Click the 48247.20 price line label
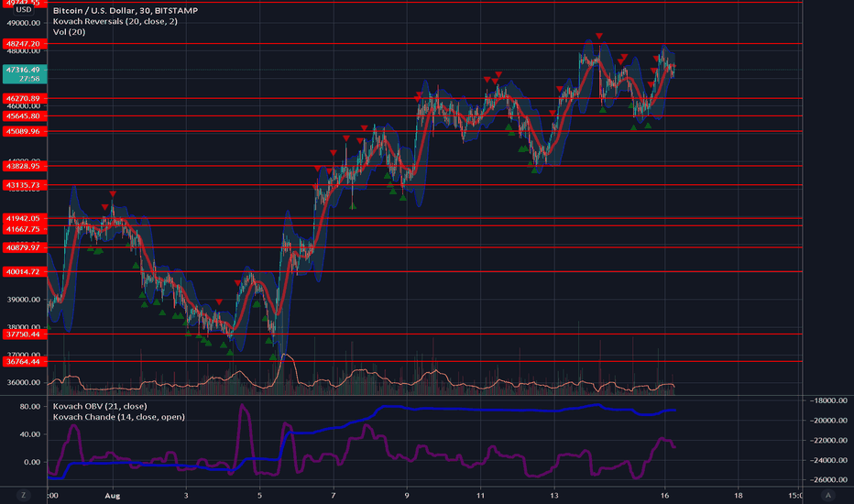 (24, 44)
